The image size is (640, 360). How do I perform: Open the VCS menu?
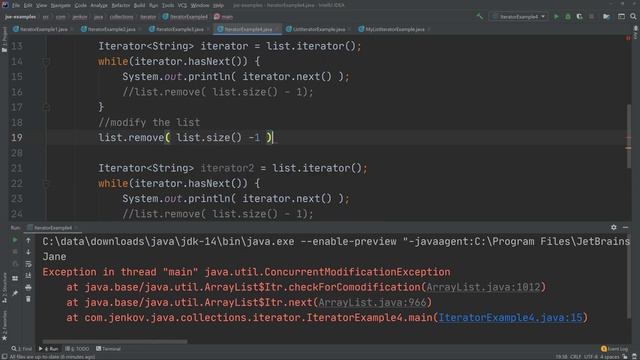pyautogui.click(x=182, y=5)
